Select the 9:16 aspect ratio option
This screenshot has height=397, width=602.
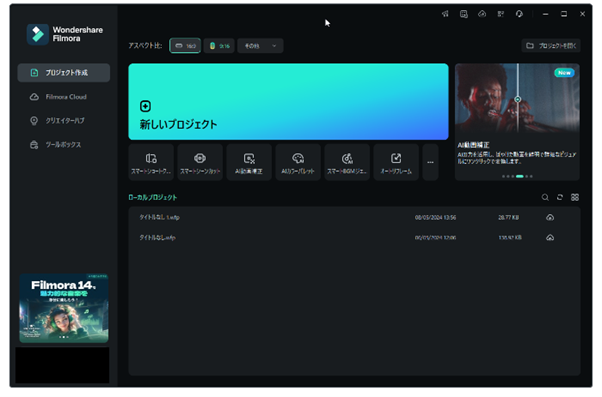tap(219, 46)
